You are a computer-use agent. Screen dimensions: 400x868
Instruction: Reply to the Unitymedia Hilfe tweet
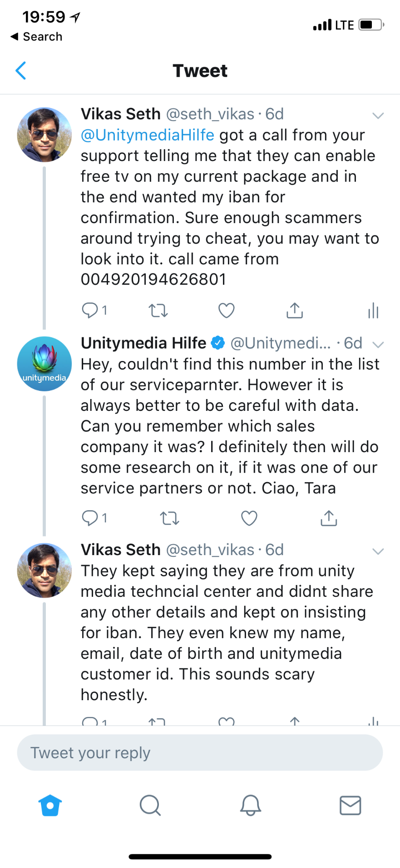coord(90,517)
